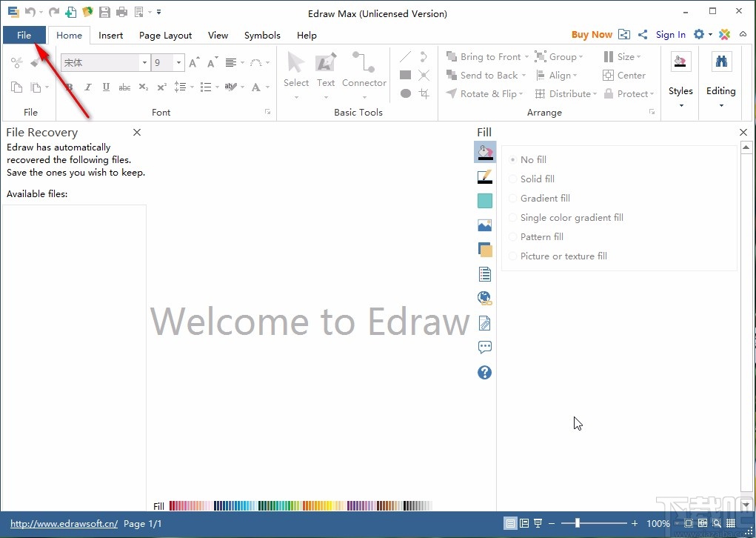Print using the printer icon in the title bar

[x=121, y=12]
